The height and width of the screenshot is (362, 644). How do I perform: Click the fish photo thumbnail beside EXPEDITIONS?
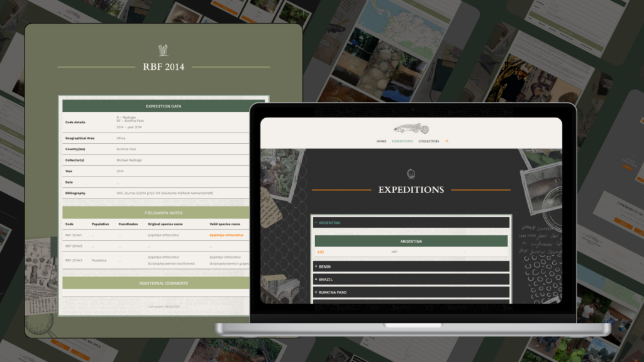click(x=541, y=189)
